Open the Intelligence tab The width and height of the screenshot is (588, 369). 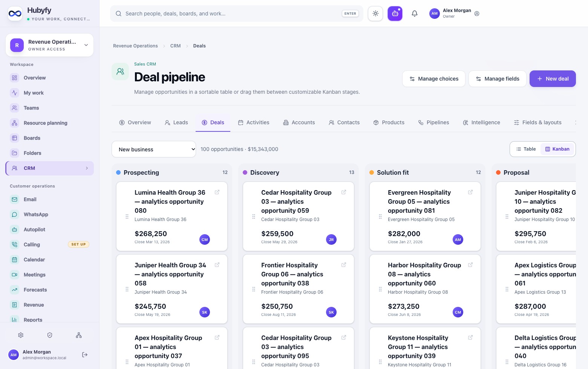coord(481,122)
